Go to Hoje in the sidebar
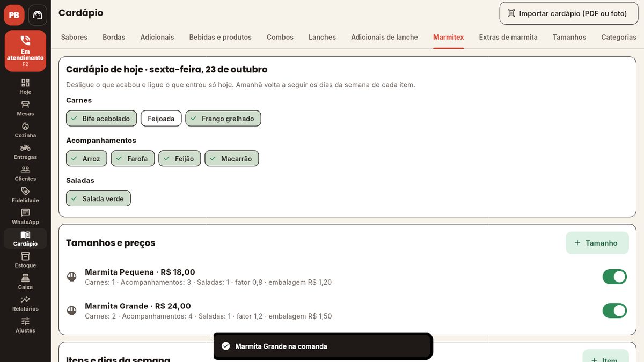Image resolution: width=644 pixels, height=362 pixels. click(25, 86)
